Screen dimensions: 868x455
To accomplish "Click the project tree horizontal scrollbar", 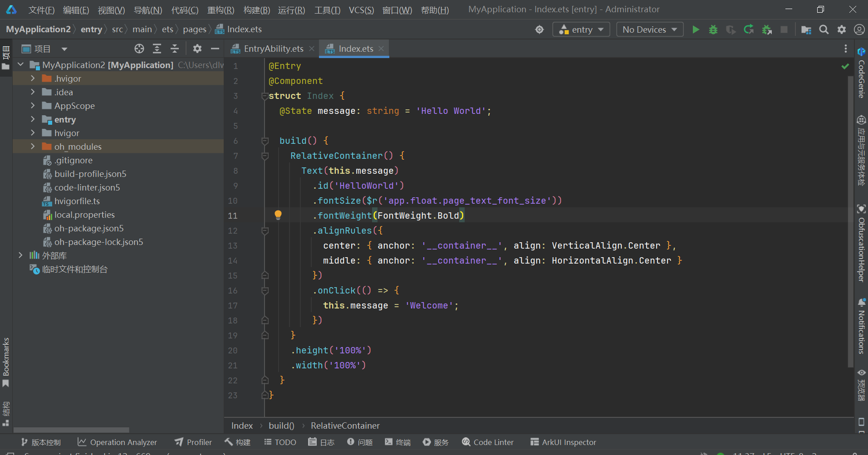I will [71, 430].
